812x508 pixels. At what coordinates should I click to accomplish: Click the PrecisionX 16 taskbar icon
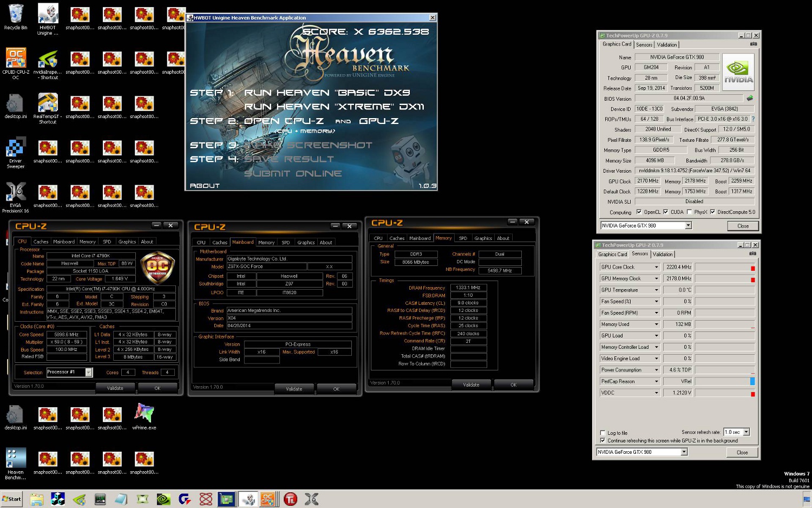tap(311, 499)
